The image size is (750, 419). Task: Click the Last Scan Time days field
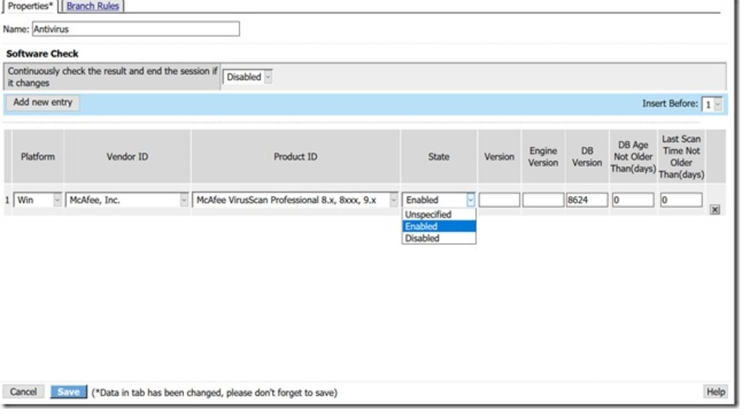pyautogui.click(x=681, y=200)
